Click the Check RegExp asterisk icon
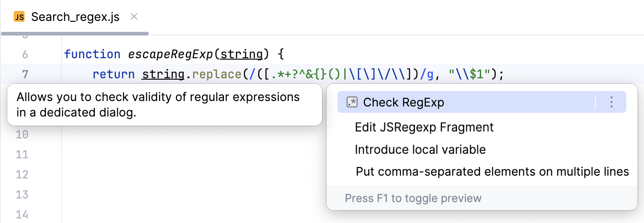The height and width of the screenshot is (223, 644). point(352,102)
